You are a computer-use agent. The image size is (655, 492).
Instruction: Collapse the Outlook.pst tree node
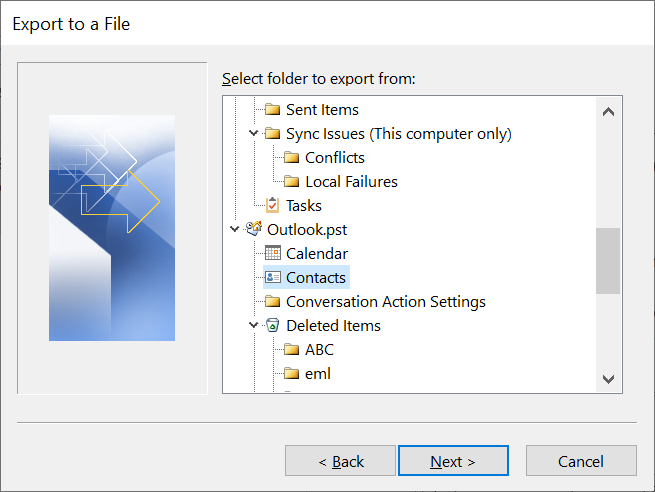coord(234,229)
